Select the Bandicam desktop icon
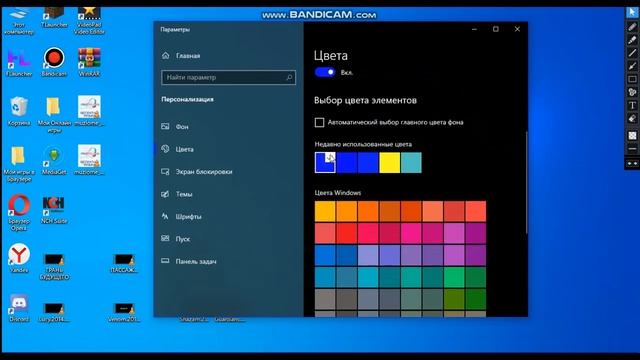The image size is (640, 360). coord(54,62)
